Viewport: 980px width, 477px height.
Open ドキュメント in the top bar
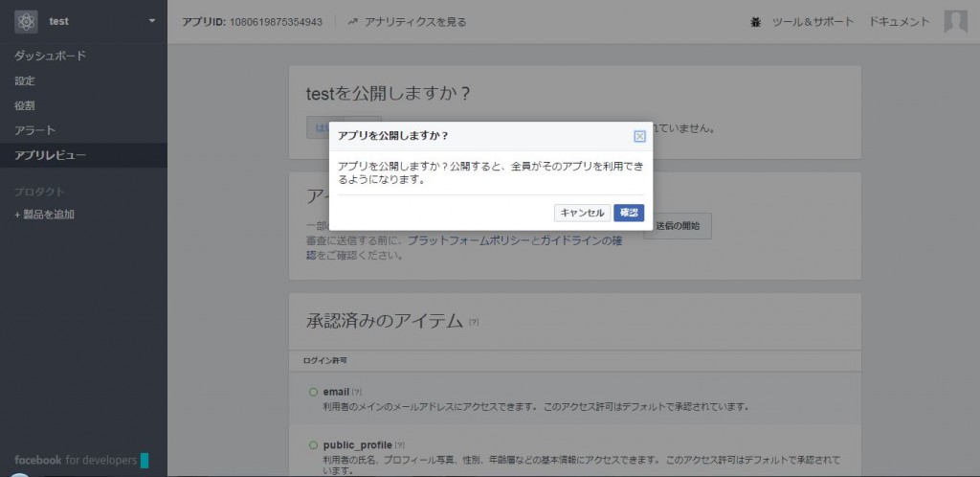899,22
